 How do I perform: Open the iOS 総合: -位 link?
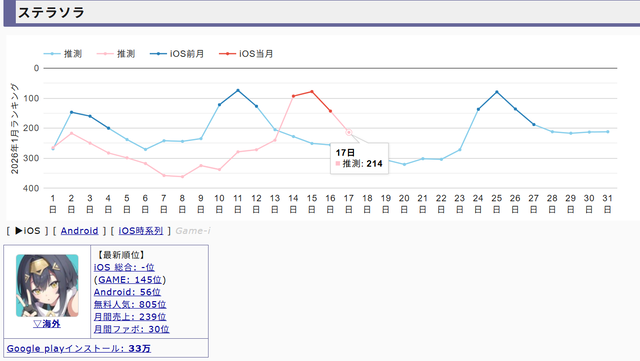[124, 267]
